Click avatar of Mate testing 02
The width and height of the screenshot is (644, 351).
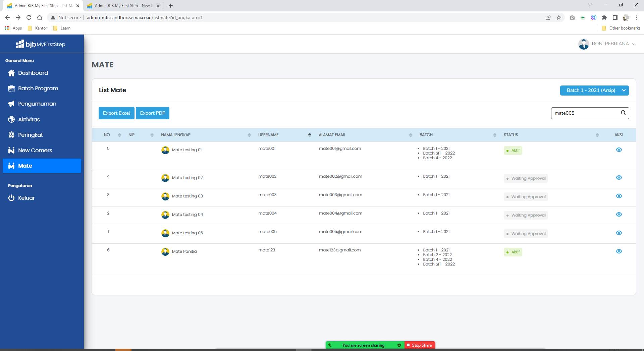pyautogui.click(x=165, y=178)
